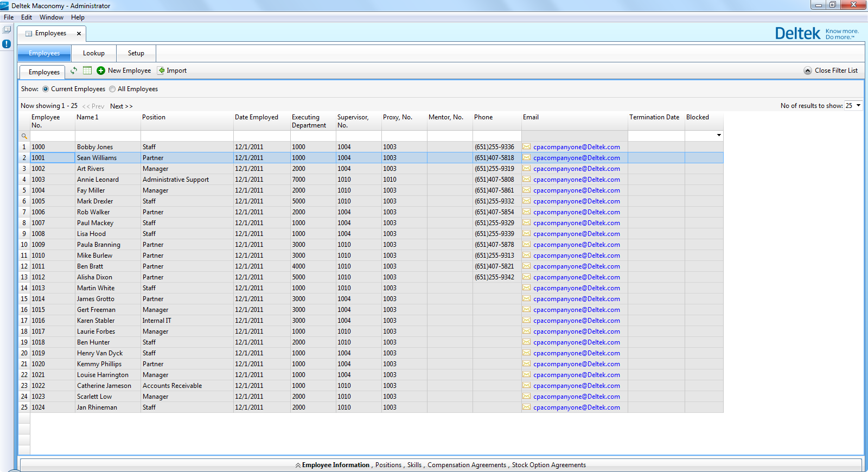868x472 pixels.
Task: Select the blue Employees main tab
Action: click(44, 53)
